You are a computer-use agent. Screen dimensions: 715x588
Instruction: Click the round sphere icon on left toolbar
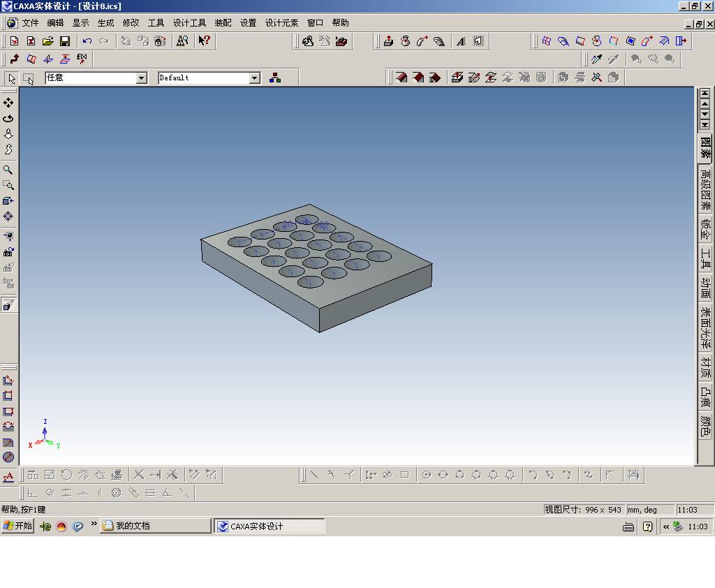(x=8, y=457)
